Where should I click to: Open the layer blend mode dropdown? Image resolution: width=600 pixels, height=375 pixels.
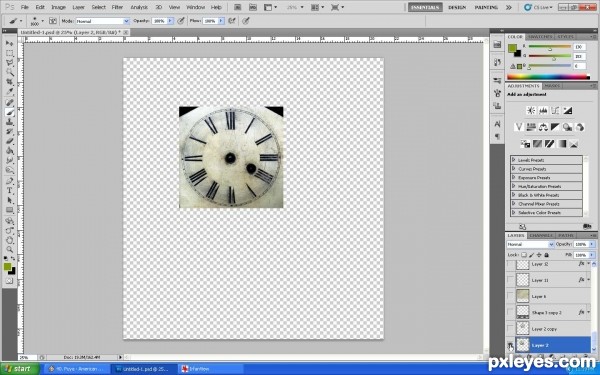(x=530, y=244)
